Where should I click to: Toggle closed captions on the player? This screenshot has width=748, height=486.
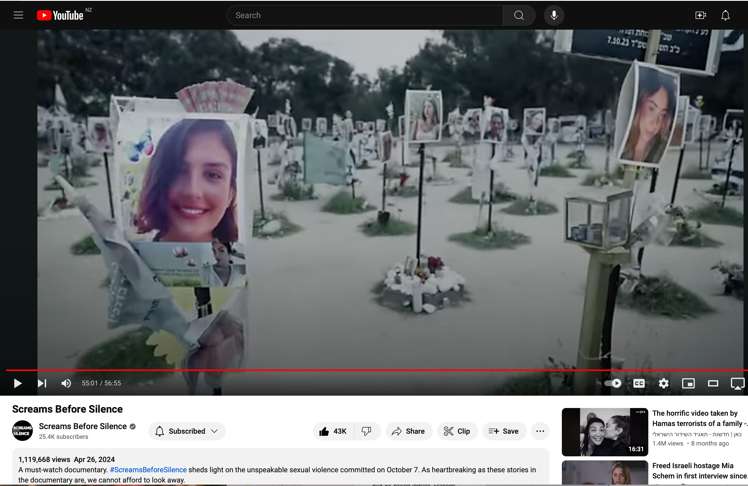click(639, 383)
